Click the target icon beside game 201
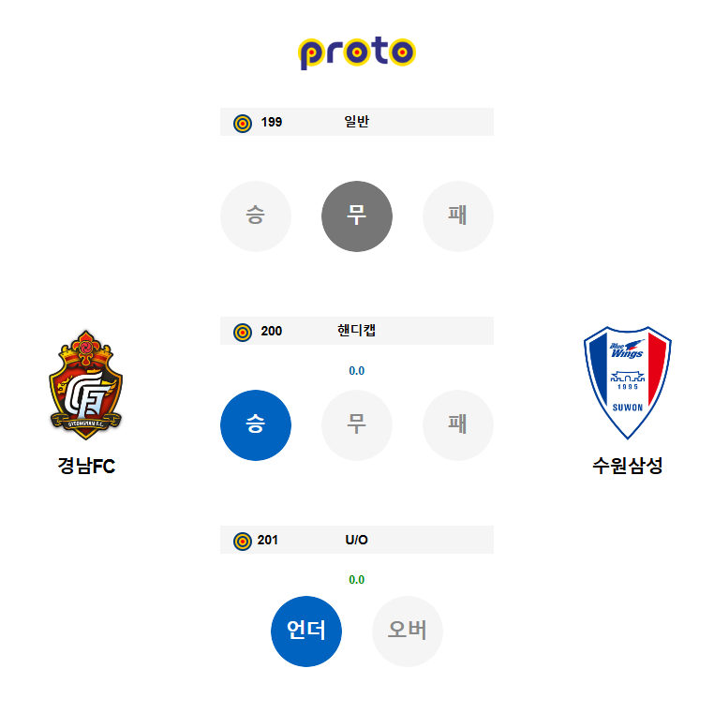 pyautogui.click(x=243, y=541)
